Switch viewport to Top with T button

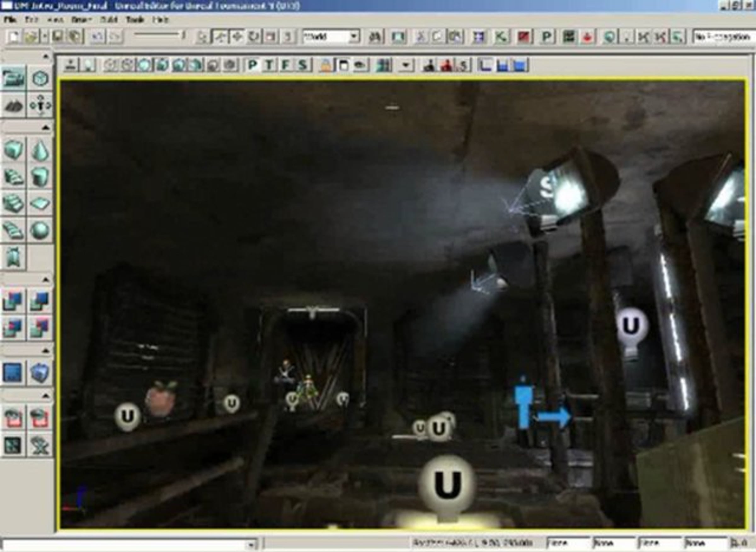coord(269,65)
